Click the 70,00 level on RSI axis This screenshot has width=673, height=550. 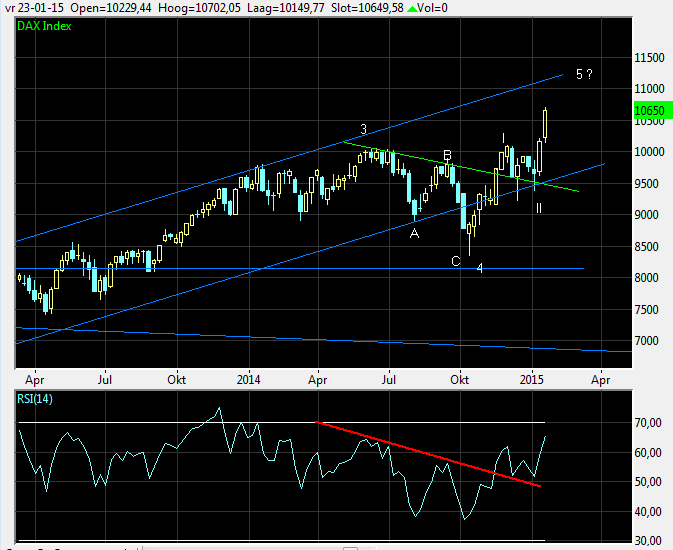point(650,423)
